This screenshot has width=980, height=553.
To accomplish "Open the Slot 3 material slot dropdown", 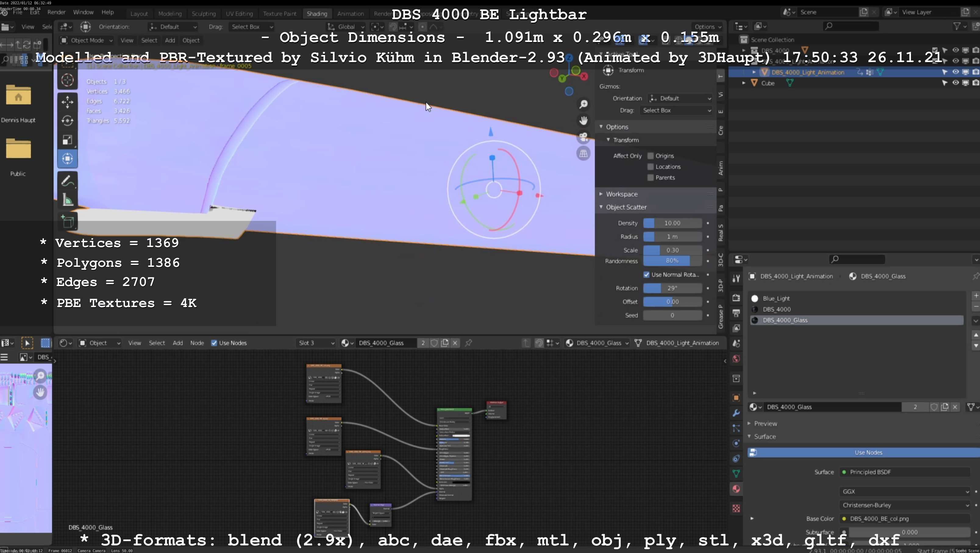I will tap(316, 343).
